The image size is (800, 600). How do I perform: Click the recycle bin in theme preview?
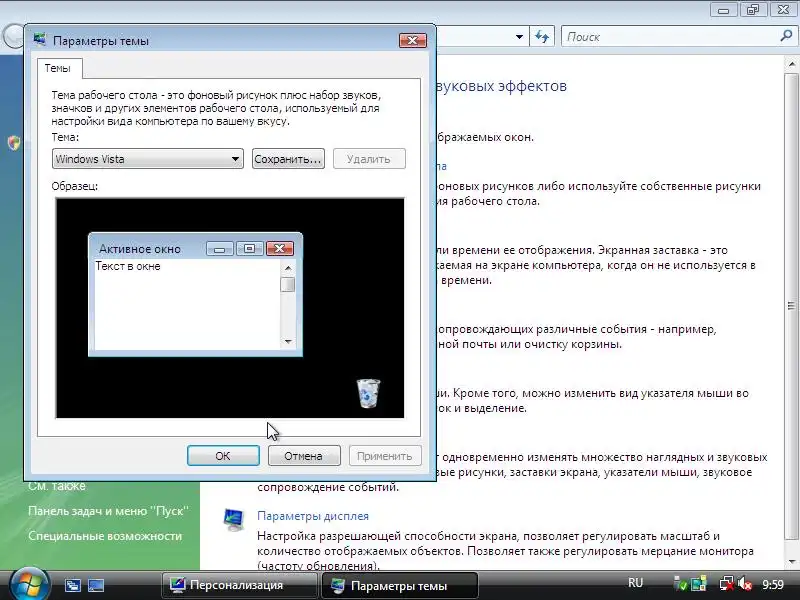pyautogui.click(x=368, y=393)
